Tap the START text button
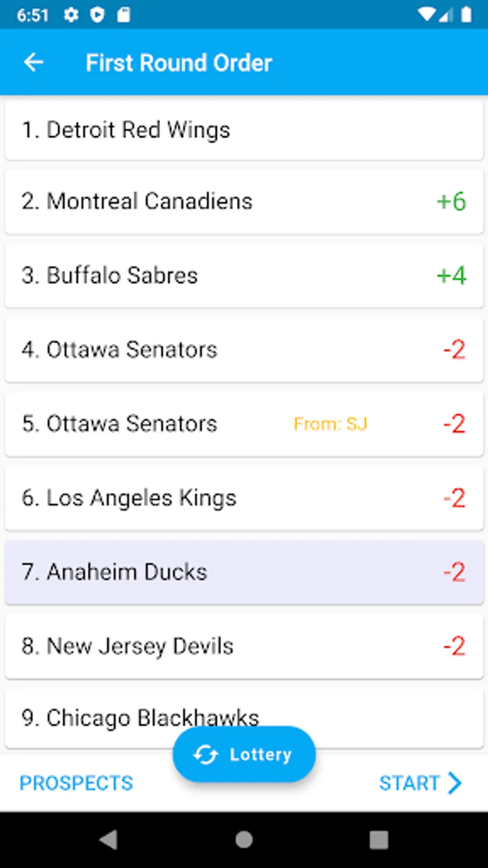This screenshot has width=488, height=868. pos(409,783)
